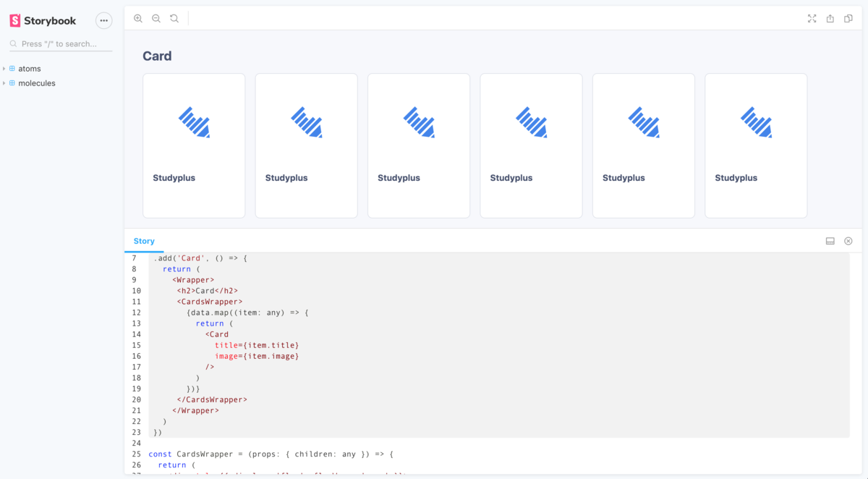Screen dimensions: 868x479
Task: Select the molecules tree item
Action: click(x=37, y=83)
